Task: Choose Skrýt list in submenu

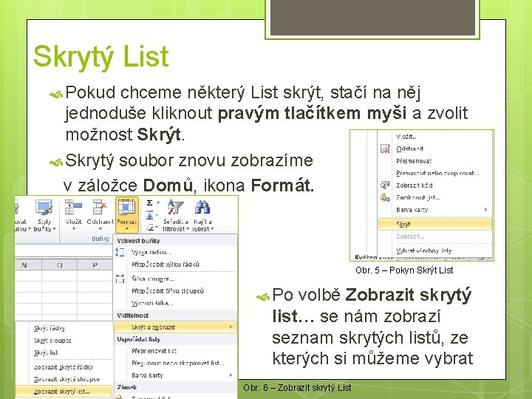Action: coord(46,352)
